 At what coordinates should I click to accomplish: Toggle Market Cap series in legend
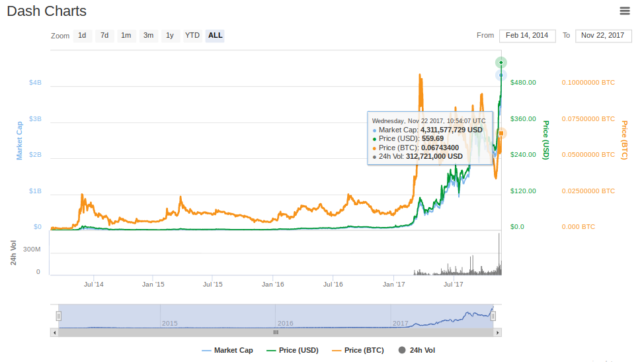point(227,351)
